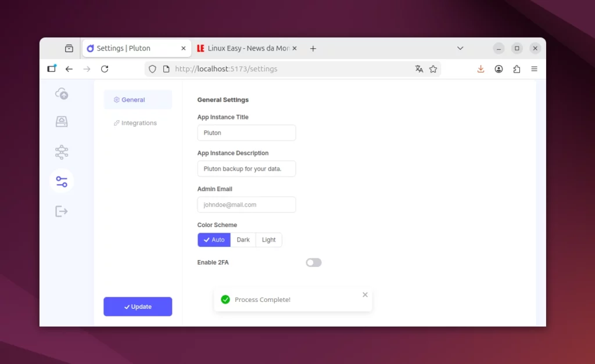Open the storage drive sidebar icon
This screenshot has height=364, width=595.
click(x=62, y=122)
